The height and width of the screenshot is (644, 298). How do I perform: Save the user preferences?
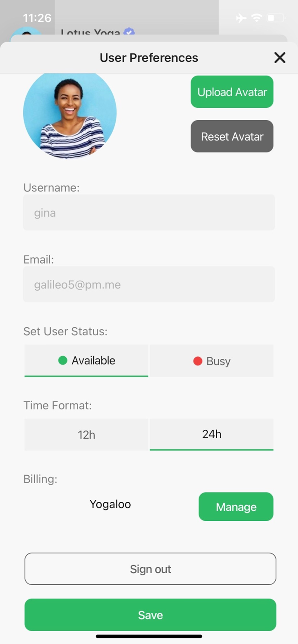pos(150,615)
